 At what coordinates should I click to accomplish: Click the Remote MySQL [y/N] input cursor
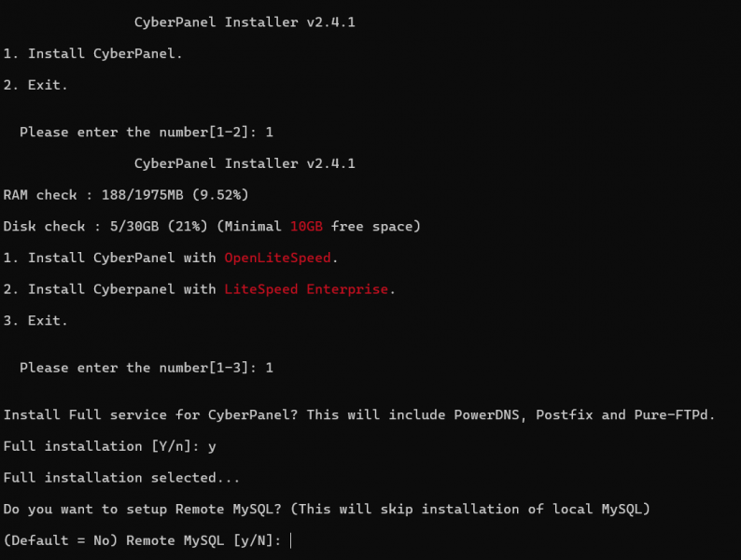pyautogui.click(x=290, y=540)
